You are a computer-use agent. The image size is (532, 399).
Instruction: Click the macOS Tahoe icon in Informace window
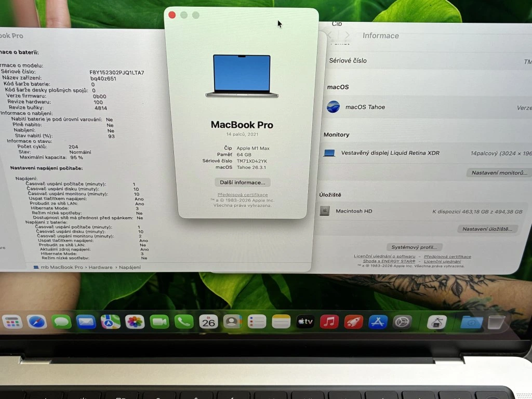click(333, 107)
